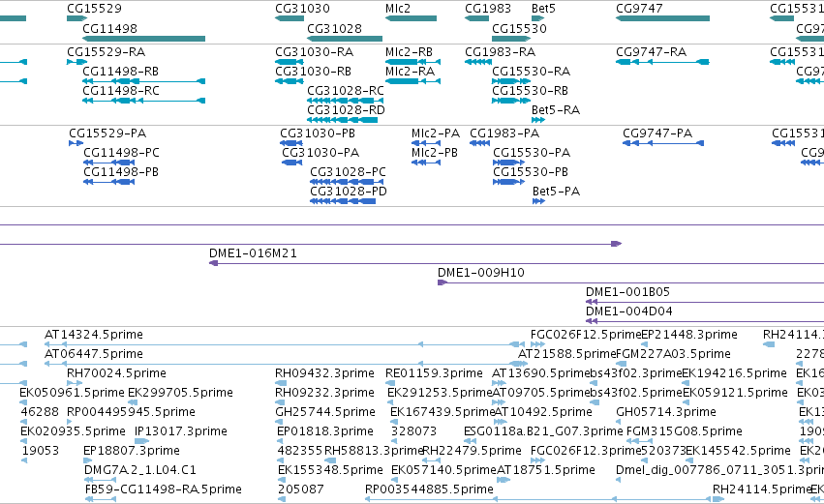Image resolution: width=824 pixels, height=504 pixels.
Task: Select protein CG11498-PC
Action: click(121, 153)
